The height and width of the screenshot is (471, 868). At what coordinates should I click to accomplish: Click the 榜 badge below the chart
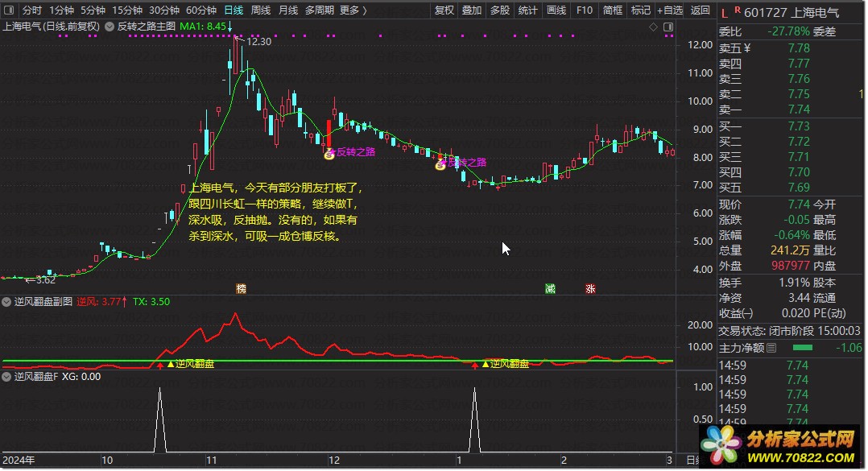[241, 288]
